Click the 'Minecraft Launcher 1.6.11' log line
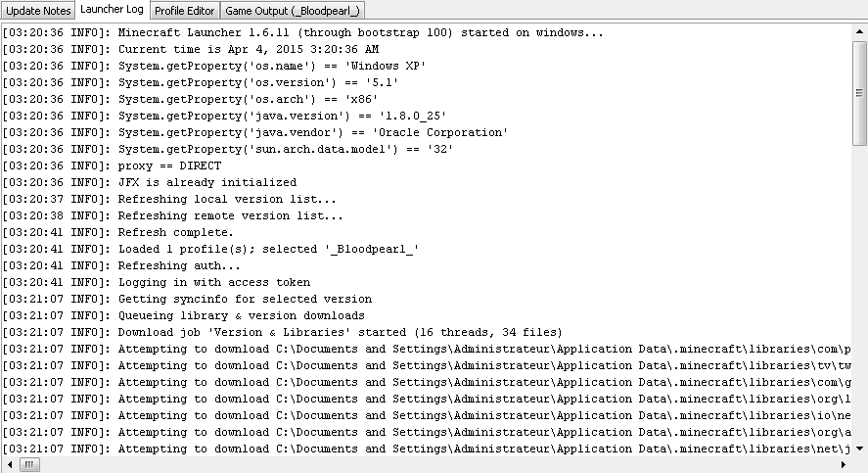Image resolution: width=868 pixels, height=473 pixels. coord(302,32)
